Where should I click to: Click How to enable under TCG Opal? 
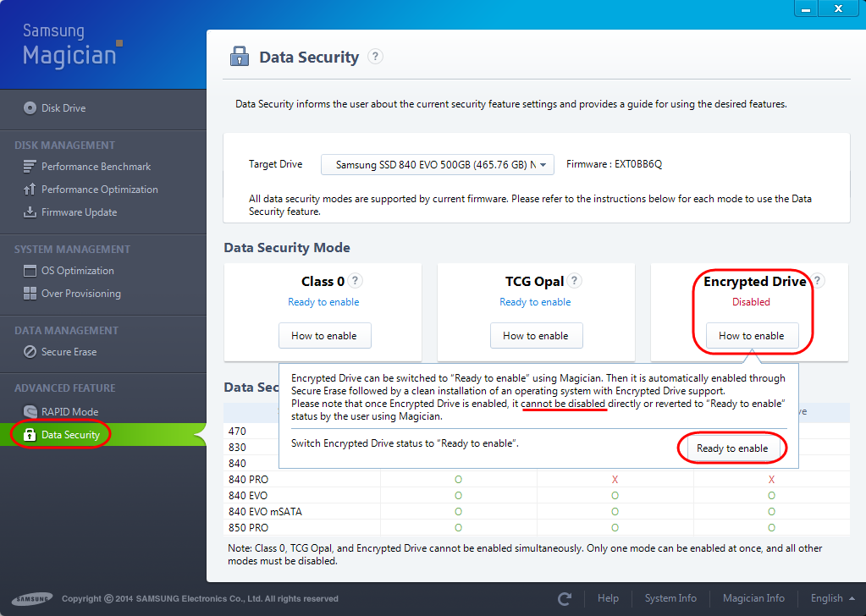[x=537, y=336]
